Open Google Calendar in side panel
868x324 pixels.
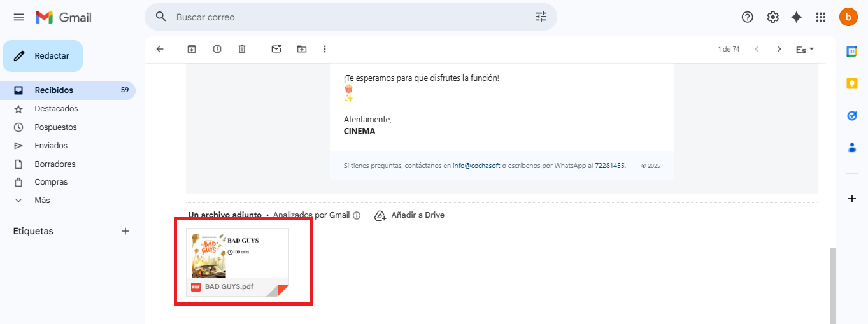(852, 52)
